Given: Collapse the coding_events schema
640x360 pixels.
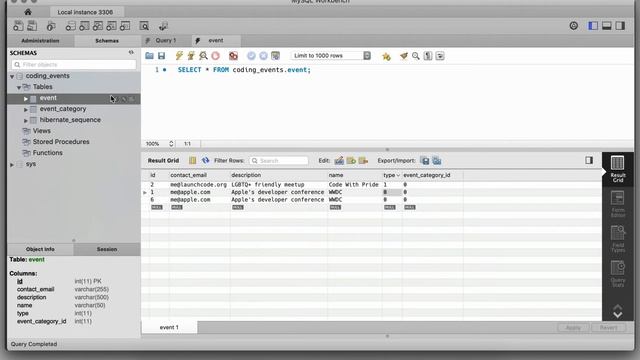Looking at the screenshot, I should (x=12, y=76).
